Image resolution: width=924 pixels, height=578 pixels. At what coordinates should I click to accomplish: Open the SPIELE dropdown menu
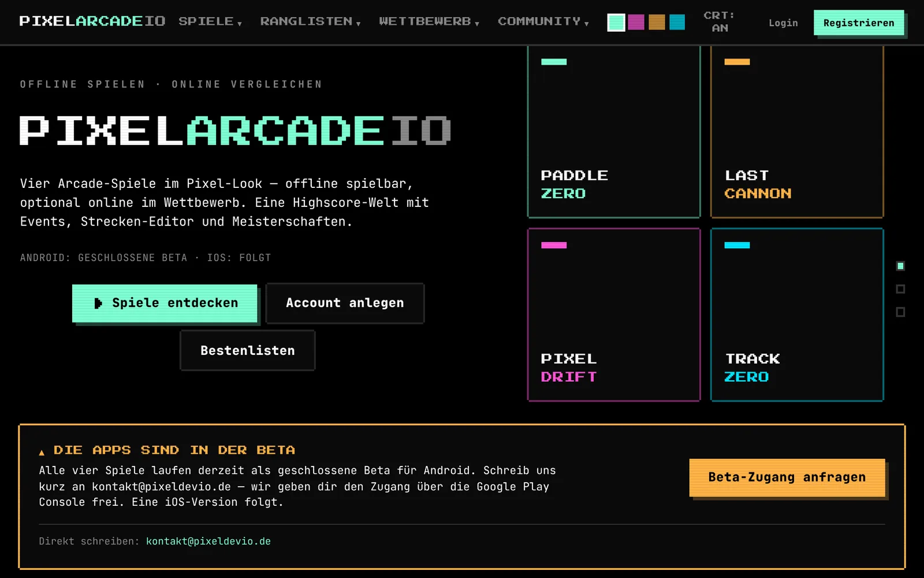[210, 21]
